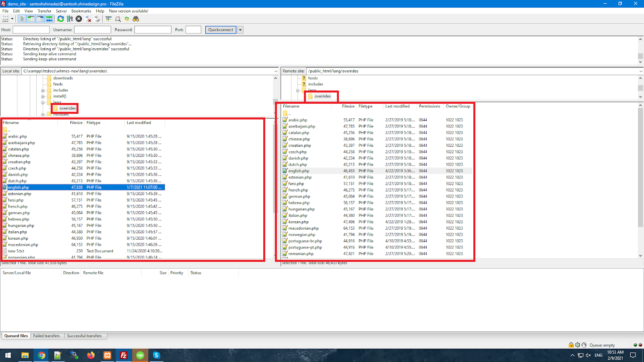Cancel the current operation

[79, 19]
